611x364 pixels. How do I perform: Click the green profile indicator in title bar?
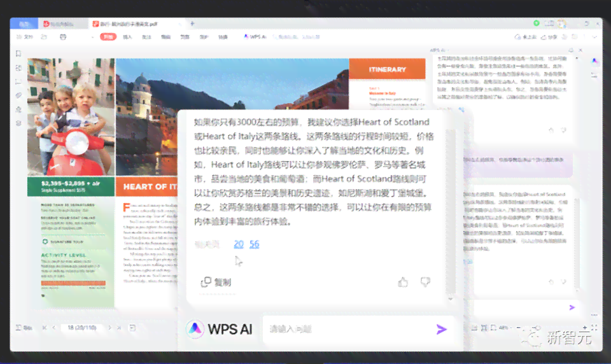[x=536, y=24]
